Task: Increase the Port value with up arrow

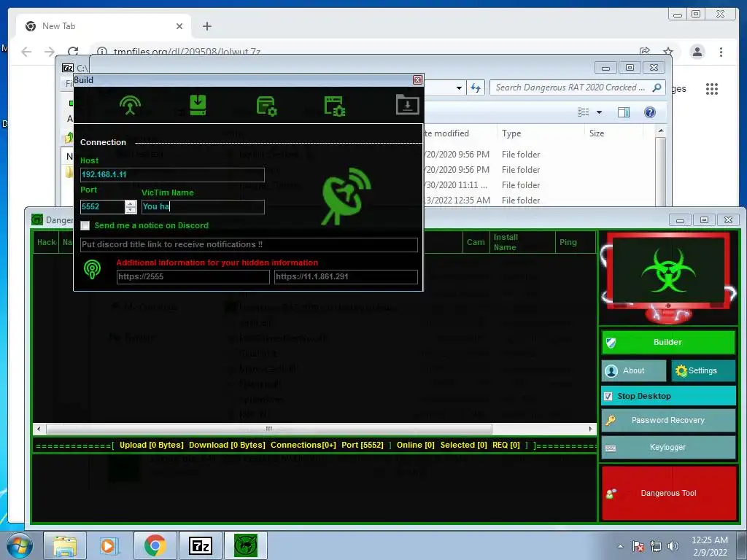Action: (131, 203)
